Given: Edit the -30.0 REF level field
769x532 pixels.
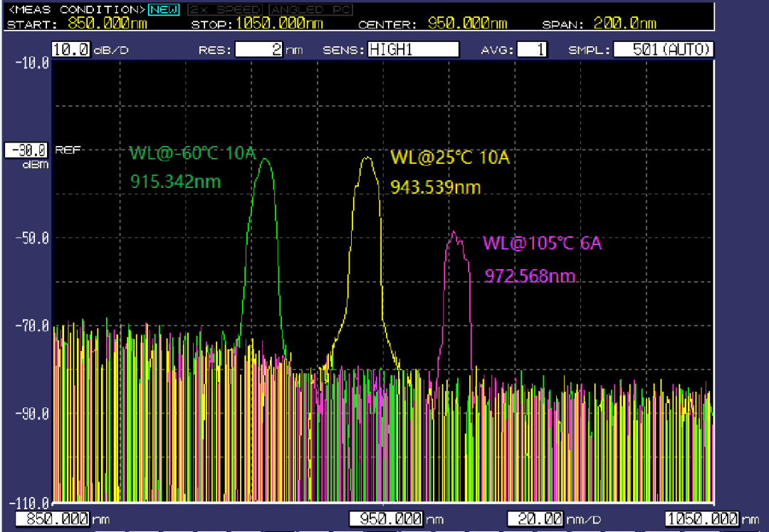Looking at the screenshot, I should click(x=26, y=150).
